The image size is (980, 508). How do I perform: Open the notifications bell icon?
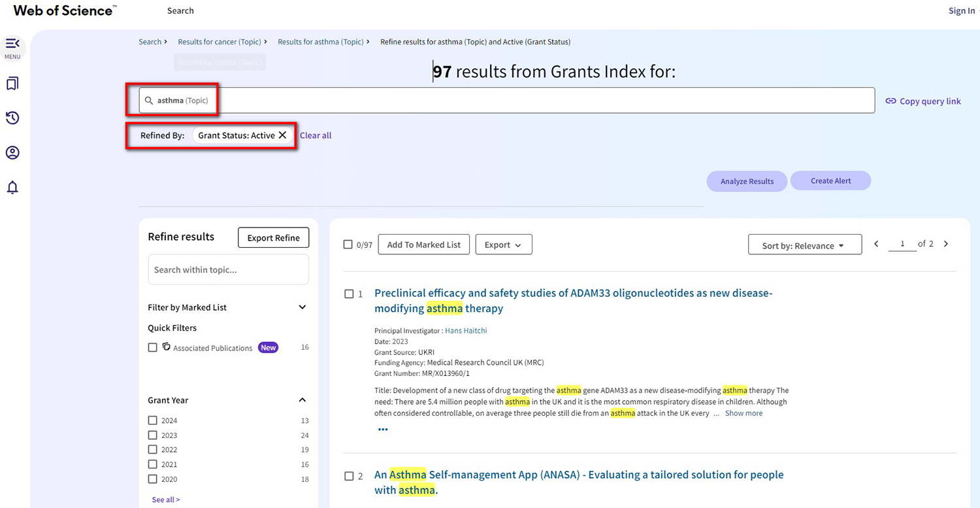tap(12, 188)
